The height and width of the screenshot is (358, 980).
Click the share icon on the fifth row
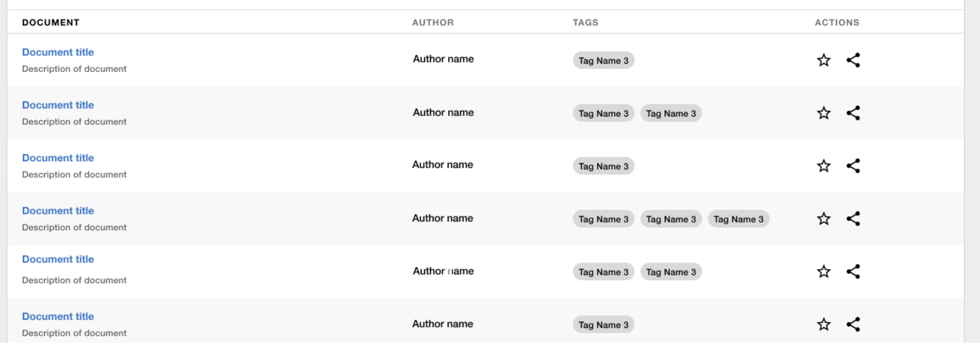point(854,271)
